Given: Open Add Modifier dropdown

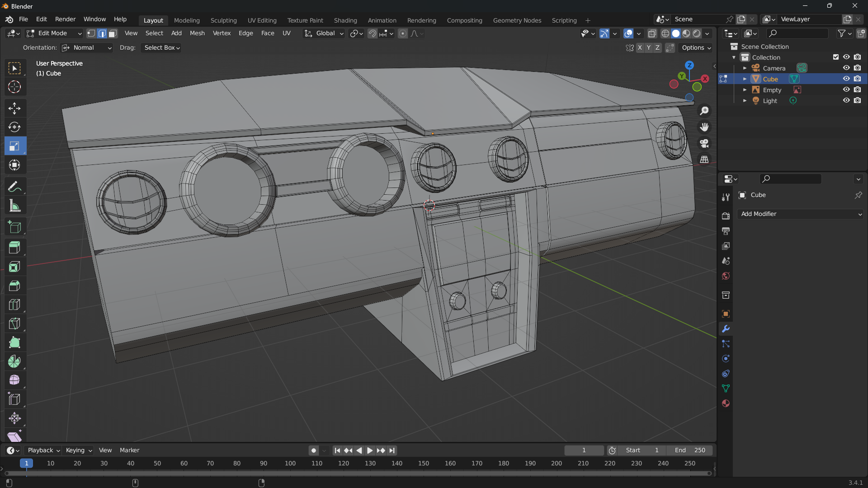Looking at the screenshot, I should (x=800, y=214).
